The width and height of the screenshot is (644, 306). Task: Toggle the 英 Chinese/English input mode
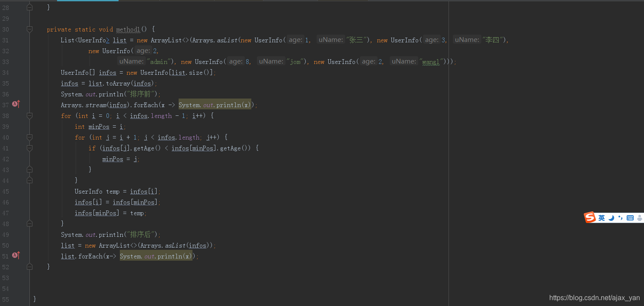[x=602, y=218]
